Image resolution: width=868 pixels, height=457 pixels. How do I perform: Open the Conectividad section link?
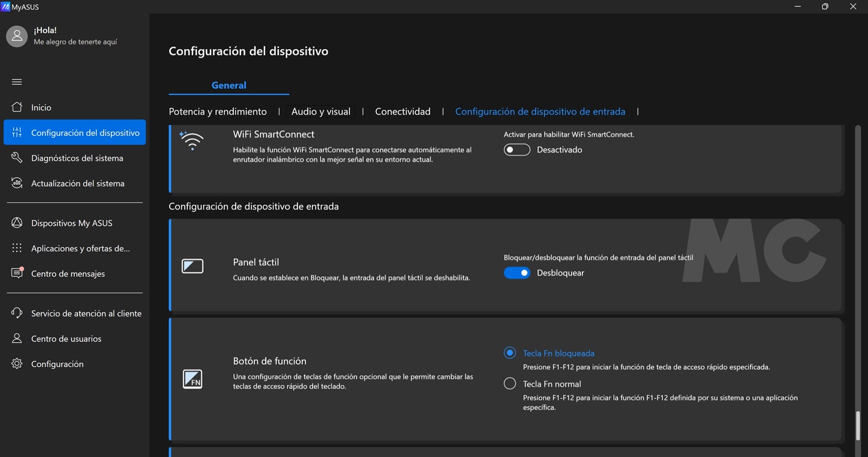[403, 112]
